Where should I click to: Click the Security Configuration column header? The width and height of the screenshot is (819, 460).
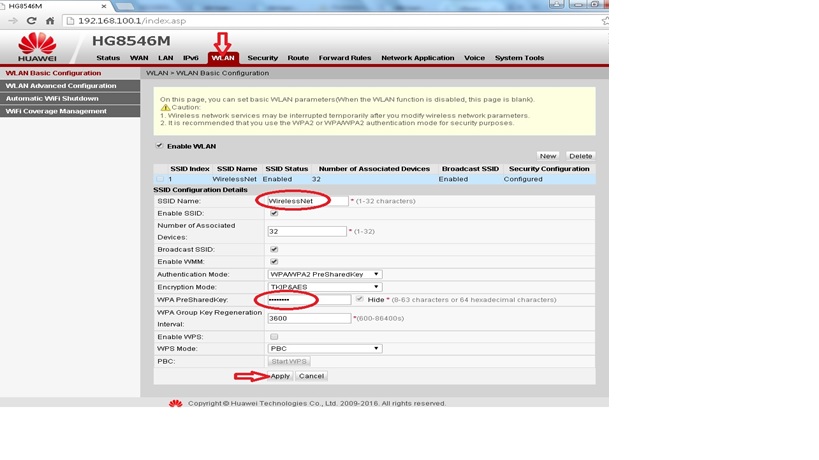coord(549,169)
